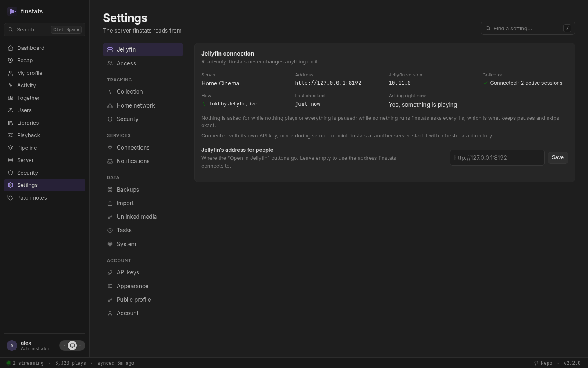This screenshot has height=368, width=588.
Task: Choose the left dot theme option
Action: (x=64, y=346)
